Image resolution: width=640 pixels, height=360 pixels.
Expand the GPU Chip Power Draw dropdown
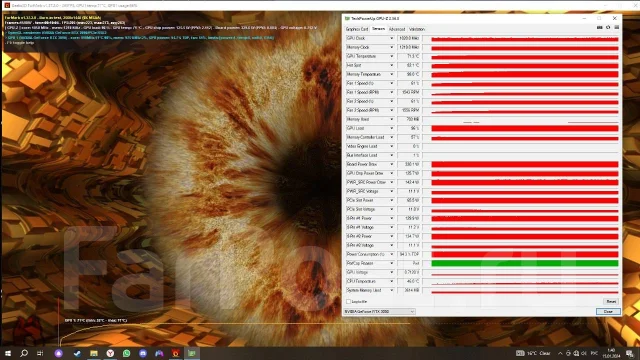391,173
